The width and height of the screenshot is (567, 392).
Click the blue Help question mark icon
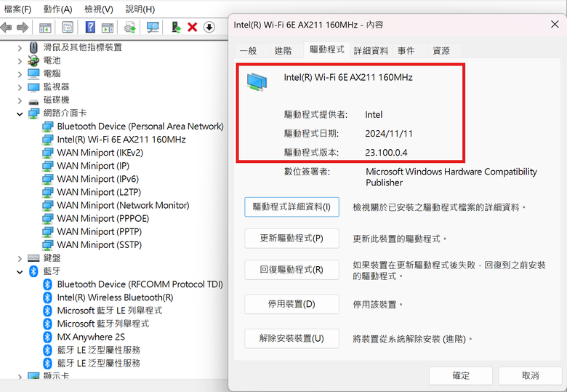click(x=90, y=27)
